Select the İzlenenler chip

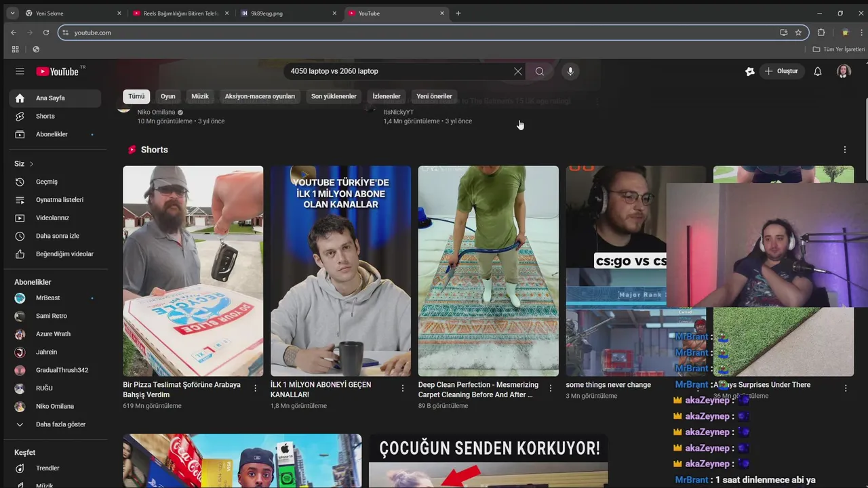387,96
